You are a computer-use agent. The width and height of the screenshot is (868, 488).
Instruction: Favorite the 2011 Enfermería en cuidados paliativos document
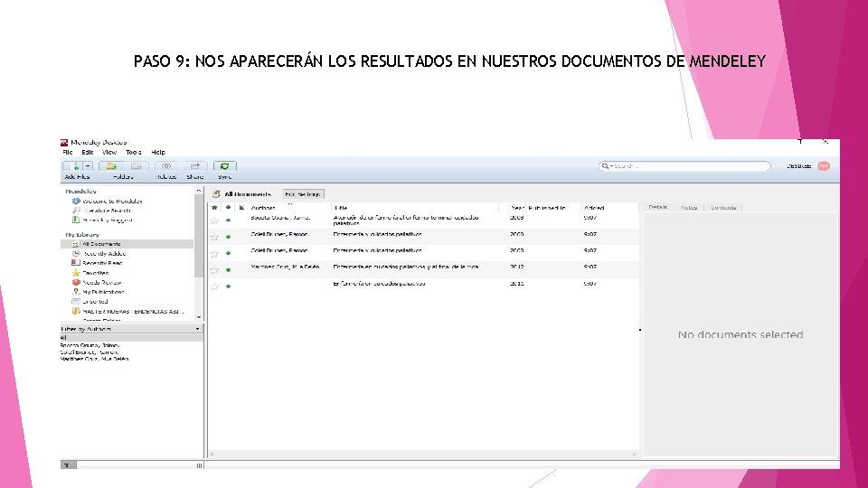pyautogui.click(x=214, y=286)
